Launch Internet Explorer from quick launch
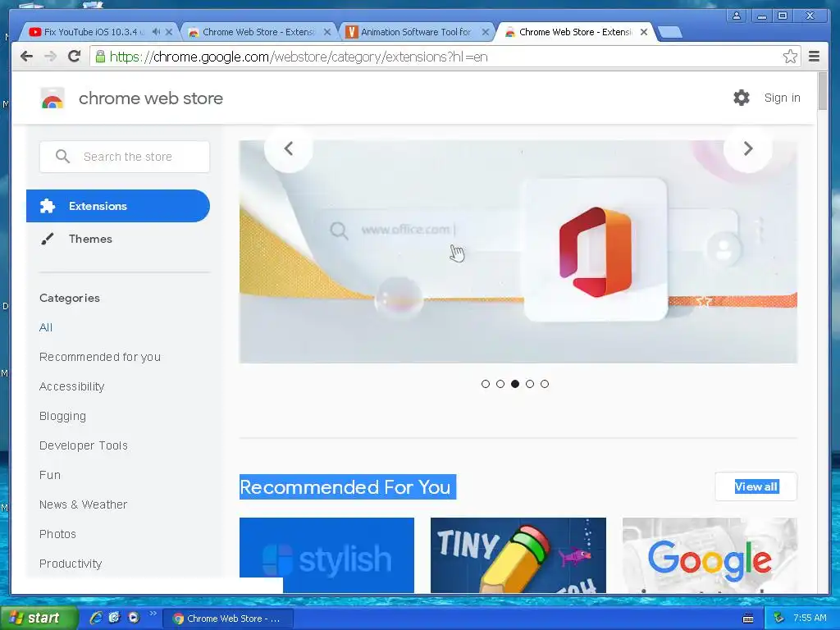Screen dimensions: 840x630 coord(96,618)
